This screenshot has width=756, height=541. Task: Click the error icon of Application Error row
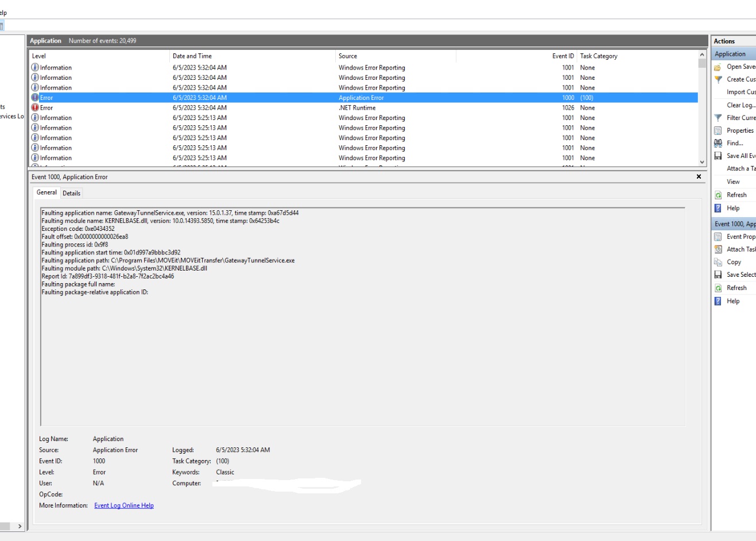click(35, 98)
